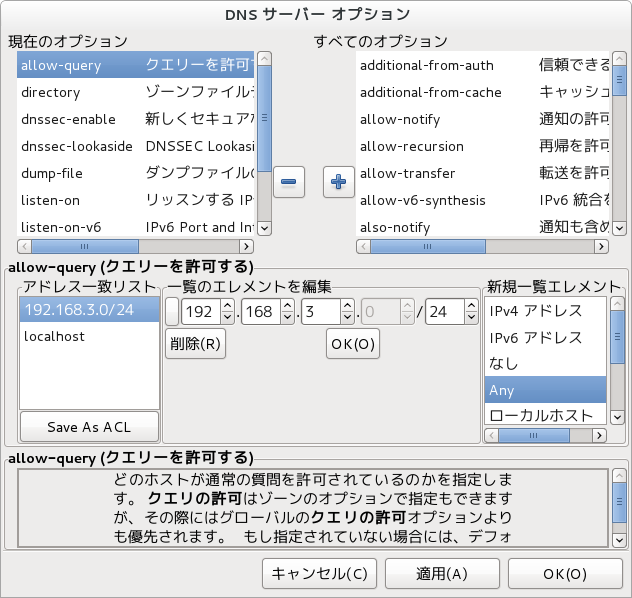Screen dimensions: 632x598
Task: Click the plus icon to add option
Action: (338, 183)
